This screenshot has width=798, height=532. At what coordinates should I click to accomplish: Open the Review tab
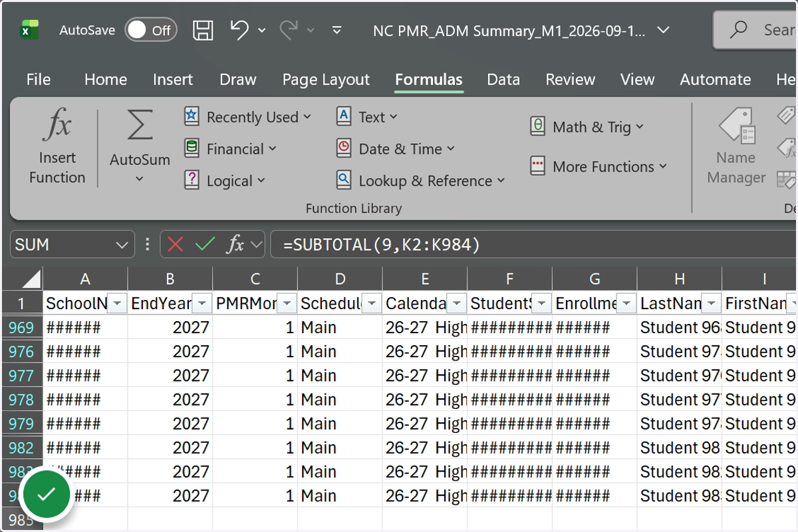click(x=571, y=80)
